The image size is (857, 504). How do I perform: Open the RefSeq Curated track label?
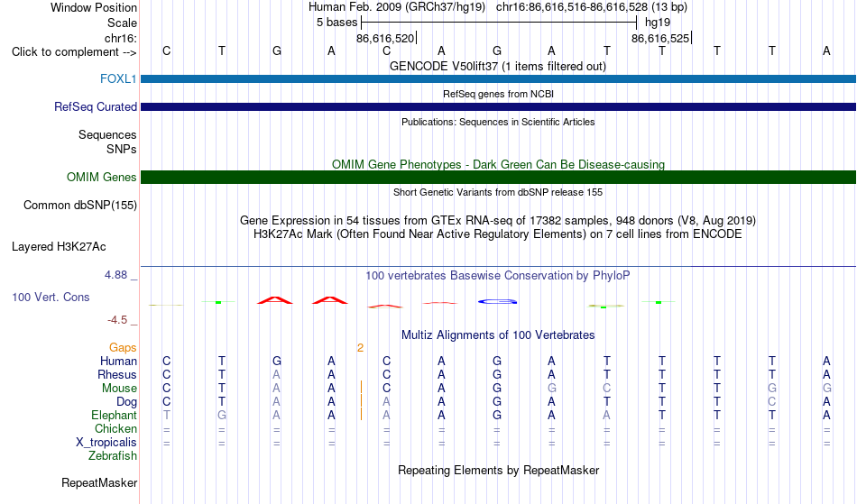(95, 107)
